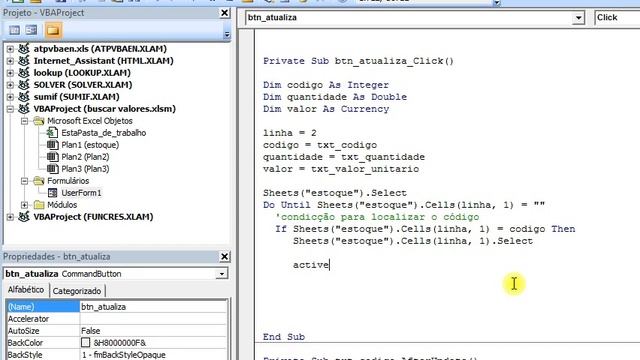
Task: Click 'codigo = txt_codigo' code line
Action: point(320,145)
